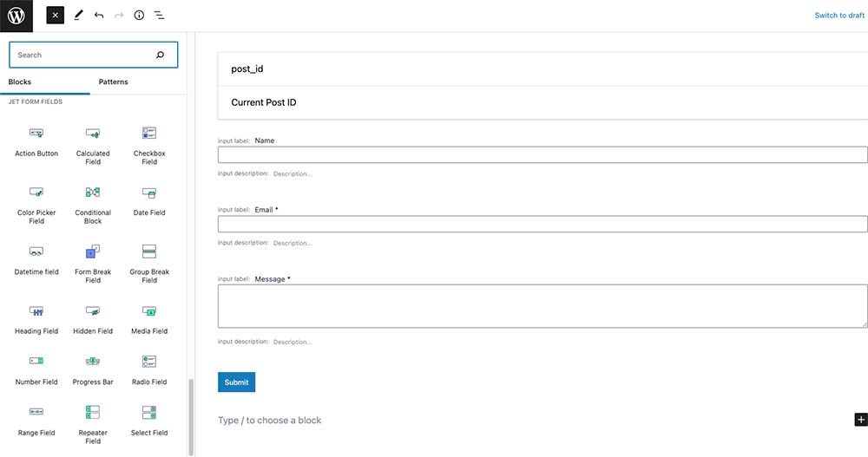868x457 pixels.
Task: Insert the Action Button block
Action: coord(36,141)
